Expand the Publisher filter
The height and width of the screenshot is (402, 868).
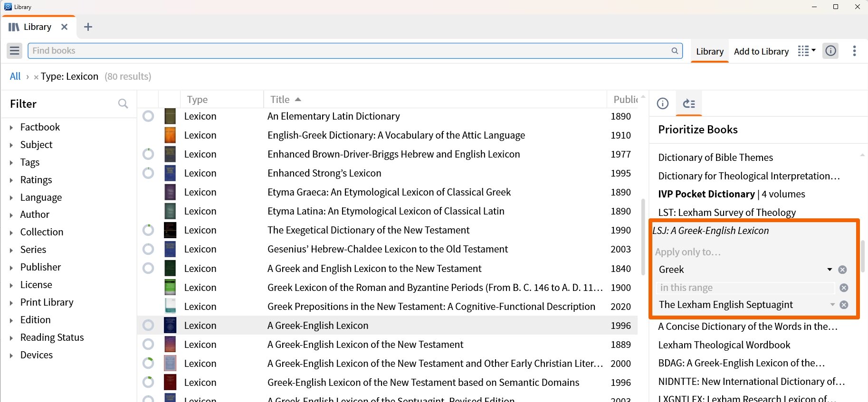point(11,267)
